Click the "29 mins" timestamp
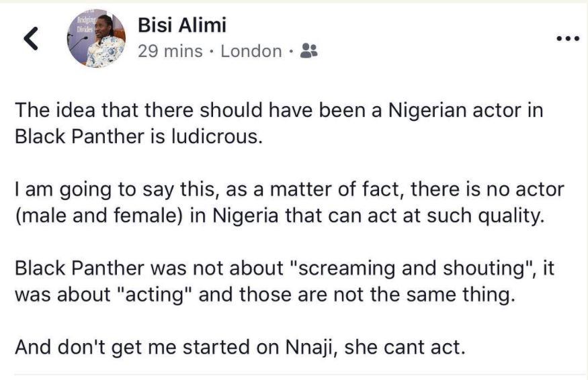This screenshot has width=588, height=380. click(169, 51)
